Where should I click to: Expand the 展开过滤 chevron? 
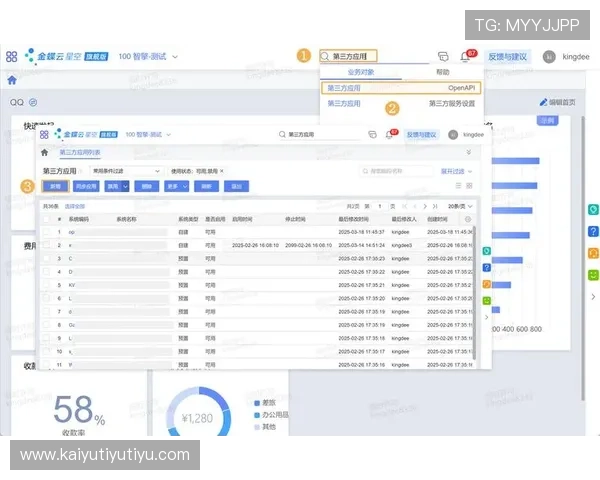tap(470, 171)
